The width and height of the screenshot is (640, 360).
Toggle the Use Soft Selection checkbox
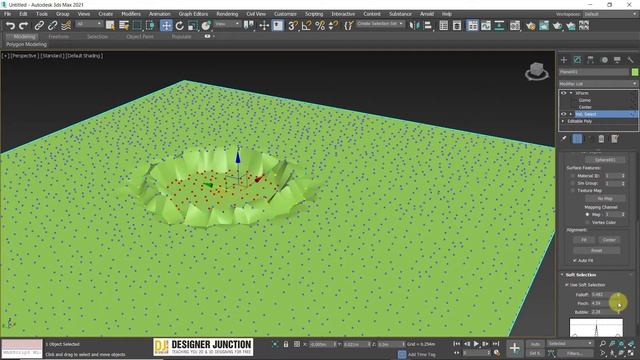567,285
